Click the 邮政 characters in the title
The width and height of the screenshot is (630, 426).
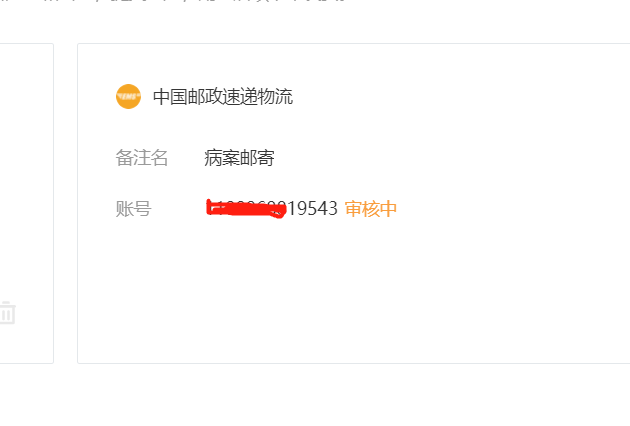(205, 97)
